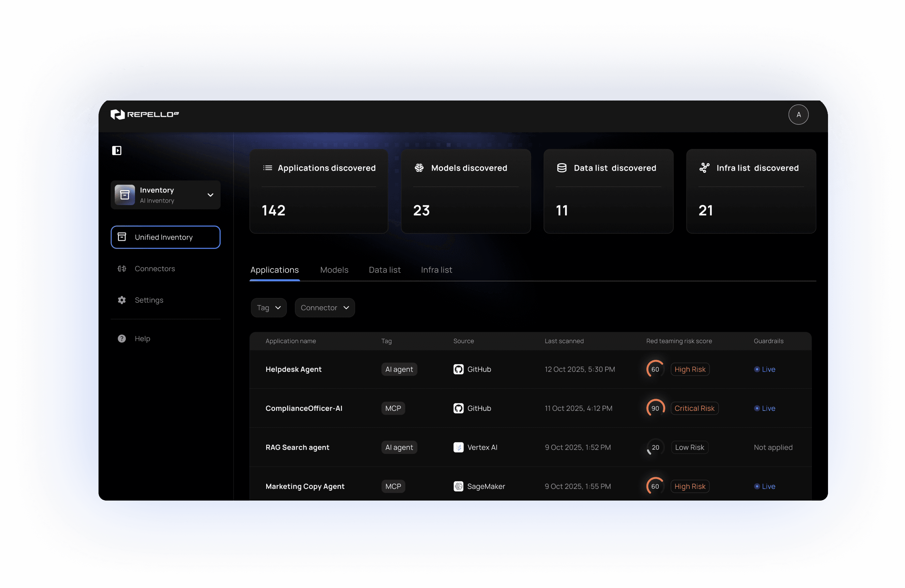Click the GitHub icon next to Helpdesk Agent
Viewport: 905px width, 588px height.
point(458,369)
